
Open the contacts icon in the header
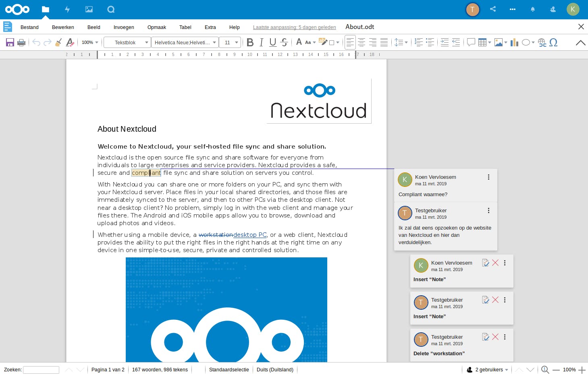coord(553,9)
